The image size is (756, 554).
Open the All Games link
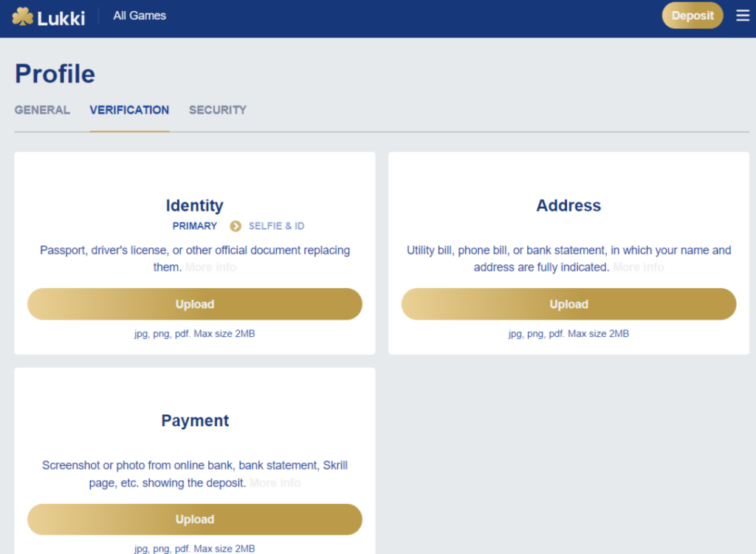(140, 16)
